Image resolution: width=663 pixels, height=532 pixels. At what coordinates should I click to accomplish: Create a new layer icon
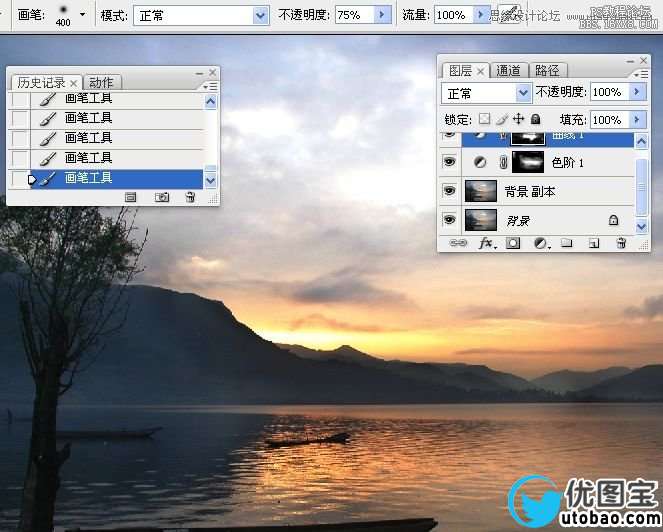click(594, 243)
